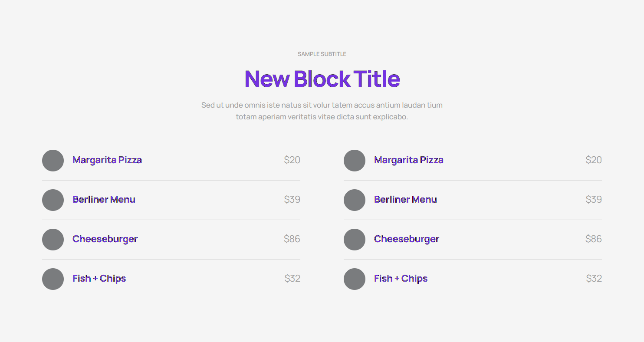Click the $39 price in right column

click(x=593, y=199)
